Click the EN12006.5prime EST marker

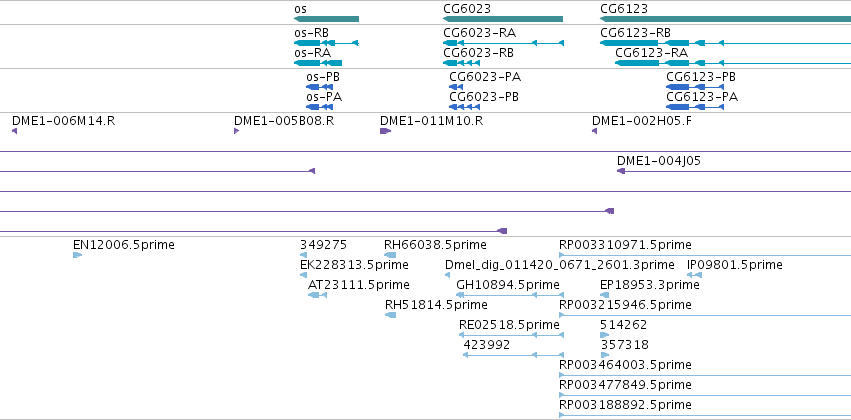78,255
